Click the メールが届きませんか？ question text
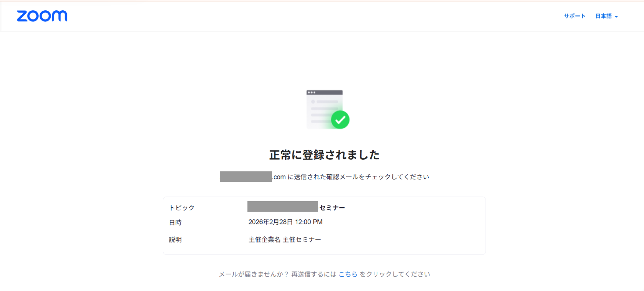Screen dimensions: 644x291 click(x=254, y=274)
